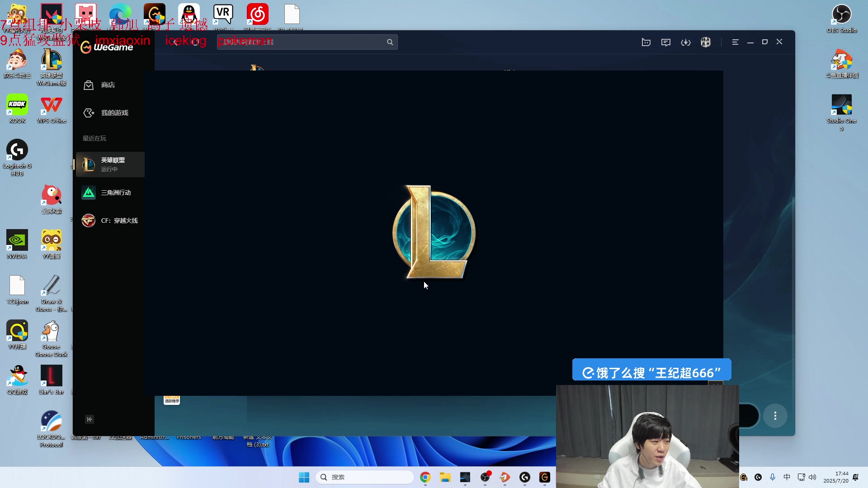
Task: Open the notification bell in system tray
Action: point(856,477)
